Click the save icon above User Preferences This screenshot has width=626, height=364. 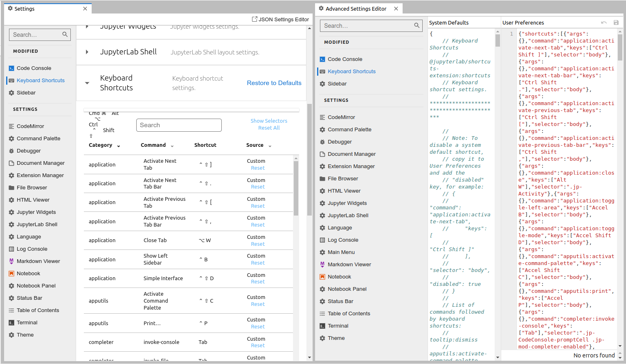(x=616, y=22)
